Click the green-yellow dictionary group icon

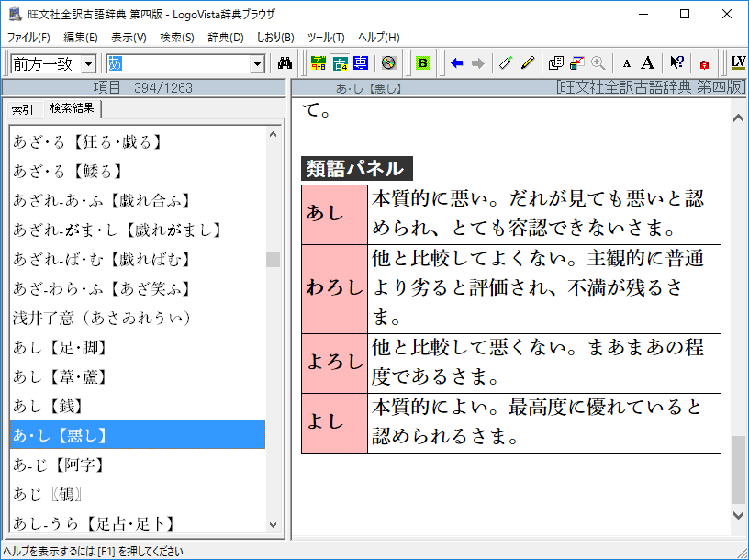click(319, 62)
